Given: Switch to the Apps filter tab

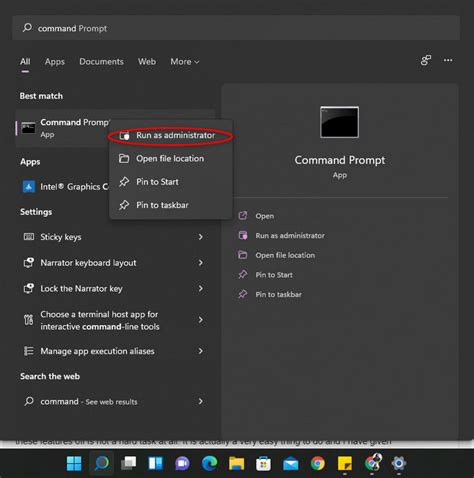Looking at the screenshot, I should point(55,62).
